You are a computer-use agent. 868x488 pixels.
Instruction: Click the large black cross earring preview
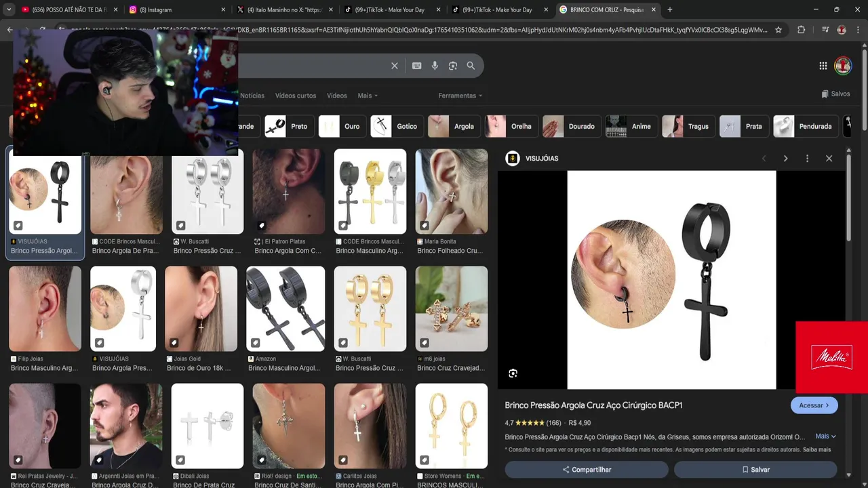(x=671, y=280)
